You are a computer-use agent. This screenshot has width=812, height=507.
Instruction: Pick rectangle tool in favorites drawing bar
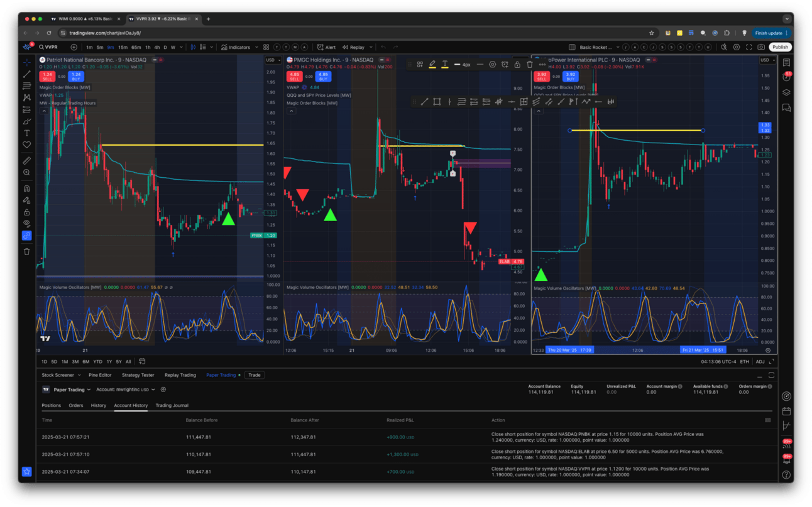tap(437, 101)
